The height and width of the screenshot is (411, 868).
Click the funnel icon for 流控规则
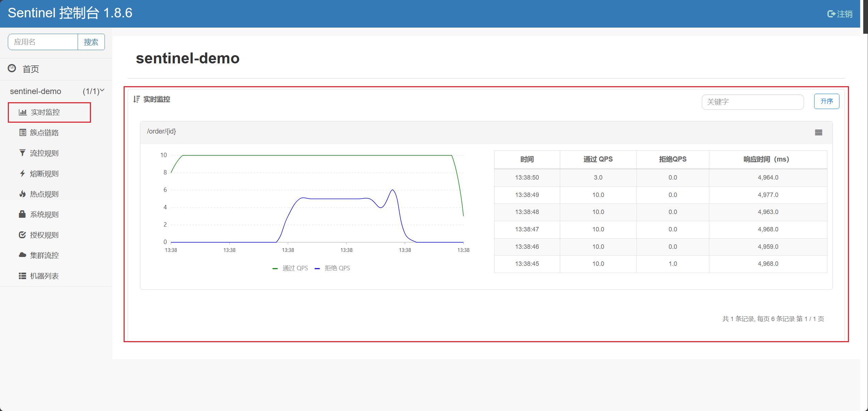pos(22,153)
